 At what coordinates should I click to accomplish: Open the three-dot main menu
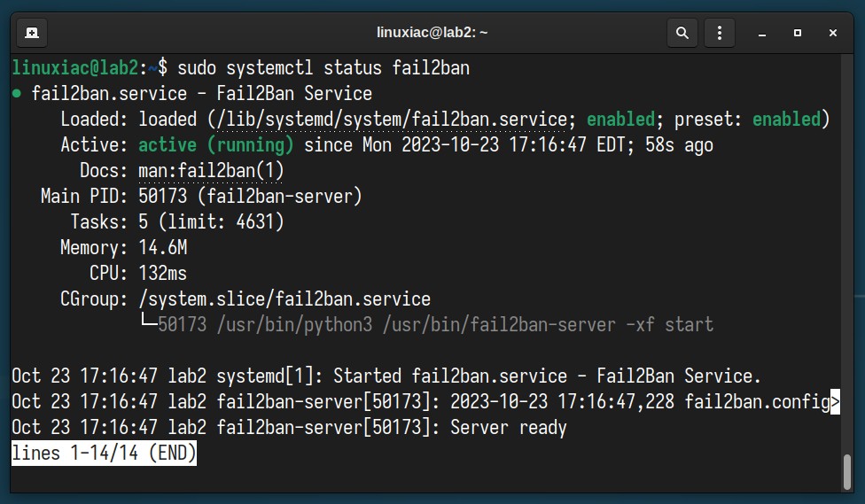[x=720, y=33]
